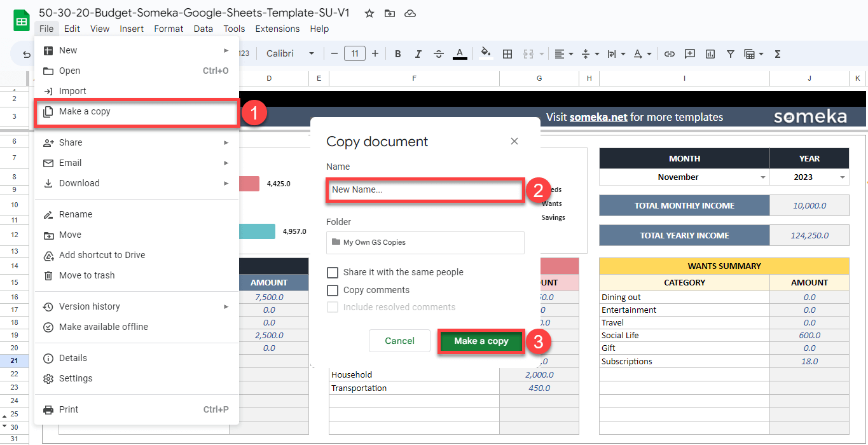The width and height of the screenshot is (868, 445).
Task: Select Add shortcut to Drive
Action: pyautogui.click(x=136, y=255)
